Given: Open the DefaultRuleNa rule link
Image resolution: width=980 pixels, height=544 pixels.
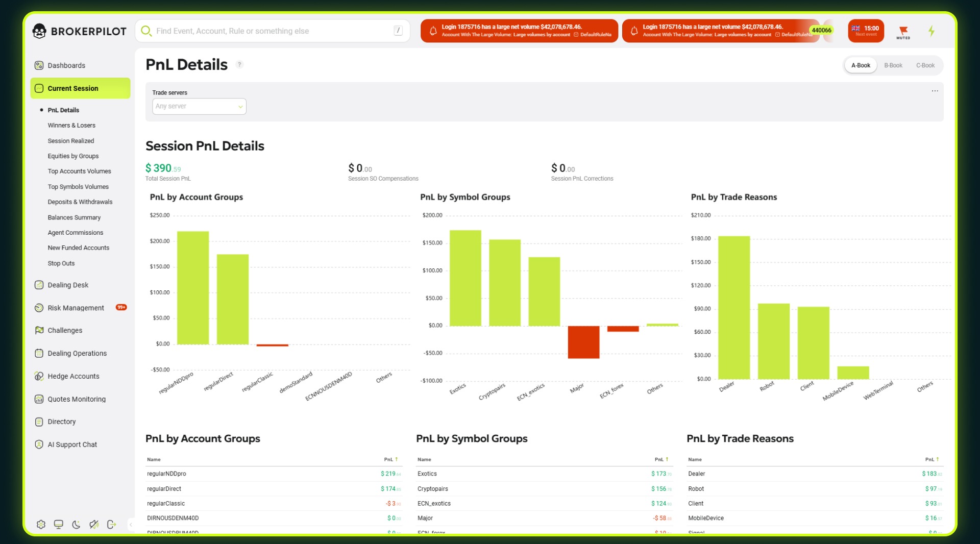Looking at the screenshot, I should pyautogui.click(x=595, y=35).
